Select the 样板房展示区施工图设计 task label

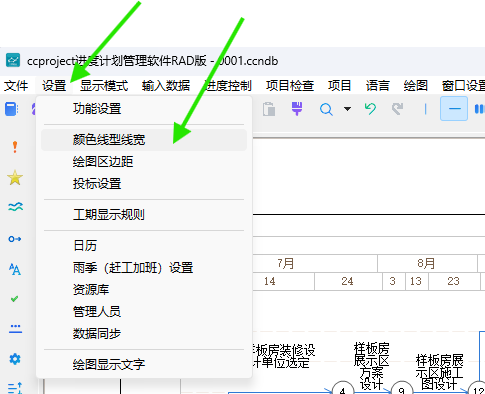439,372
